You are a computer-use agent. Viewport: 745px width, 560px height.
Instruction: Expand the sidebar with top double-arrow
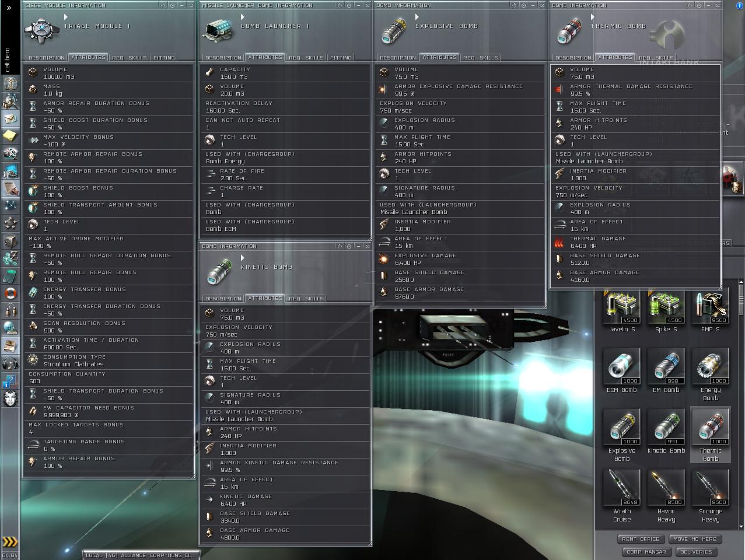(x=9, y=8)
